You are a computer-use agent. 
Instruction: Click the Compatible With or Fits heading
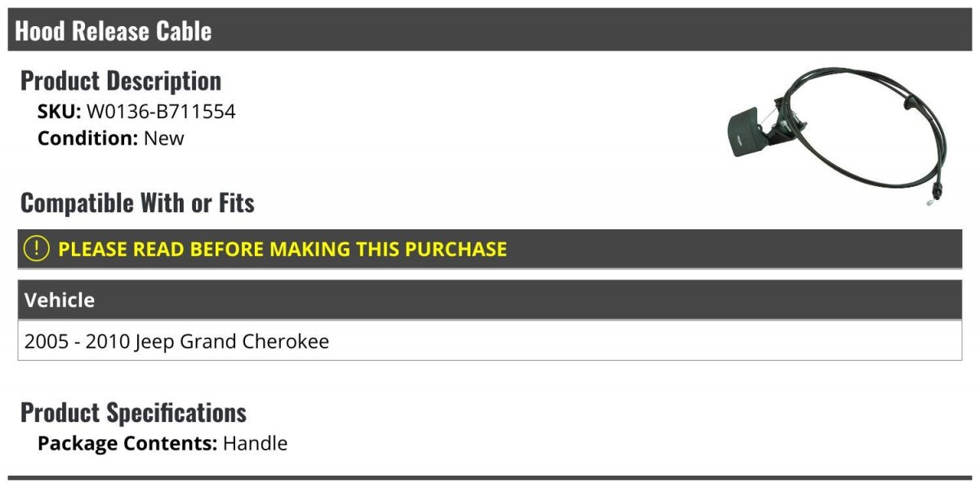pyautogui.click(x=137, y=202)
